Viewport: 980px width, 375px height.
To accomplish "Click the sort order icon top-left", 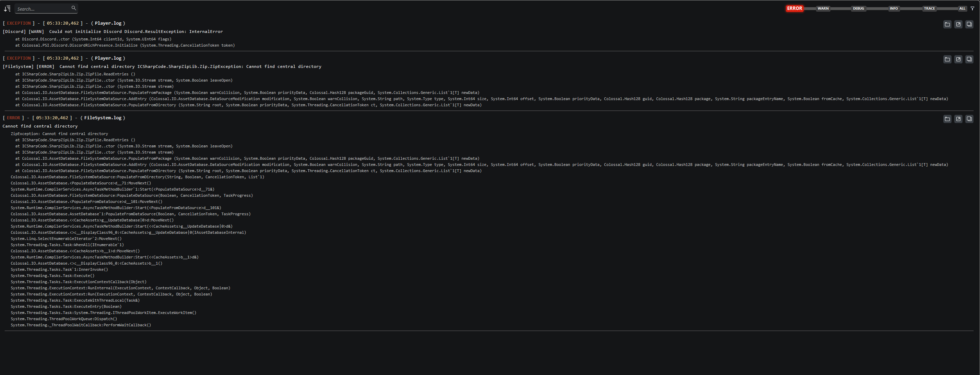I will pyautogui.click(x=7, y=8).
